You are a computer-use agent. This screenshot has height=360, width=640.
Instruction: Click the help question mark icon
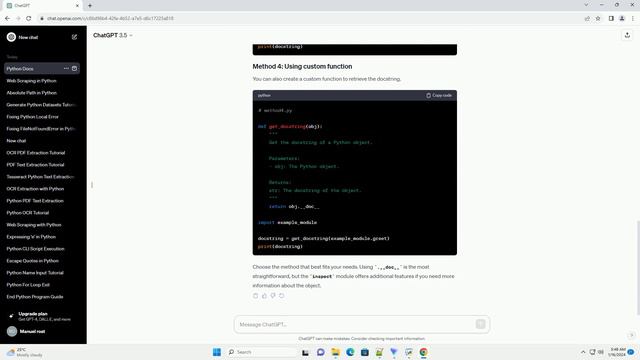coord(631,335)
